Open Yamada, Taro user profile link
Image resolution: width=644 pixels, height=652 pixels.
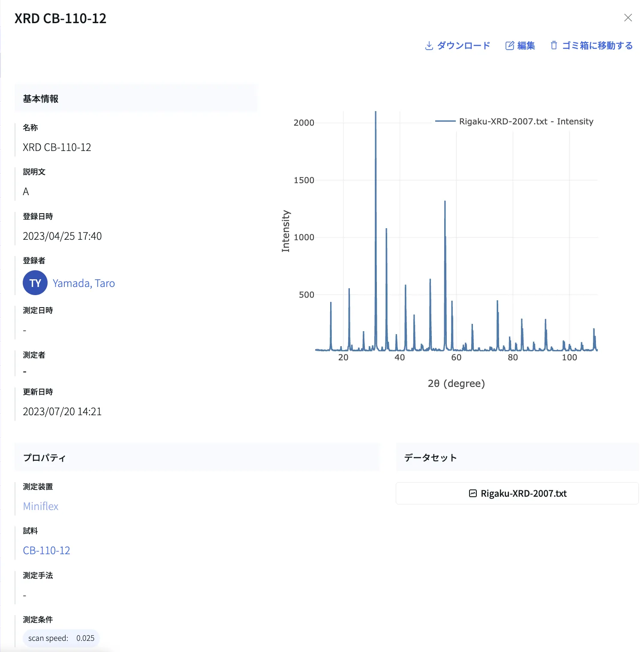click(84, 283)
